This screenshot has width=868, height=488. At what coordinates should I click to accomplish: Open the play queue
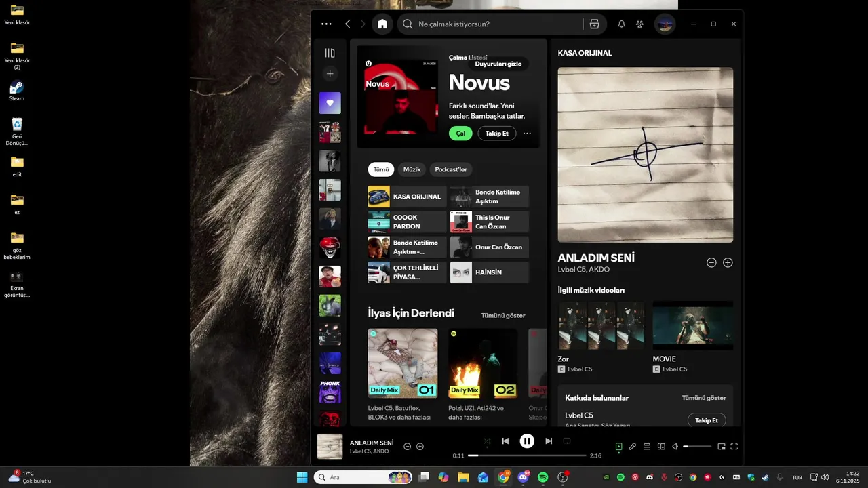point(647,447)
